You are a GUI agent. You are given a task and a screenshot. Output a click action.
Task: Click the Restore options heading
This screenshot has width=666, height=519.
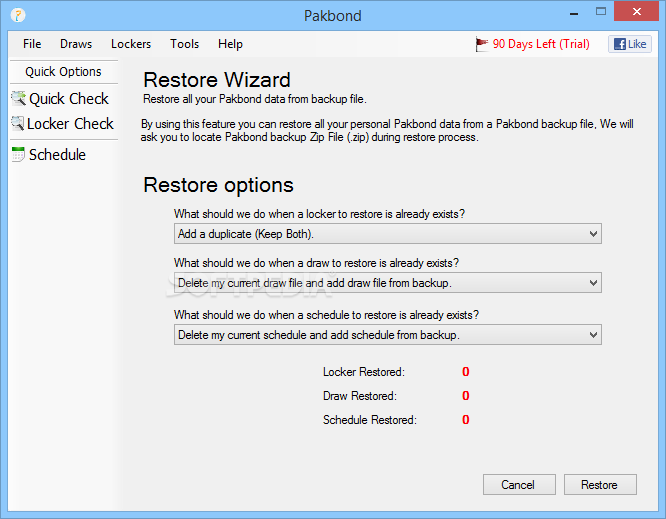pyautogui.click(x=218, y=185)
